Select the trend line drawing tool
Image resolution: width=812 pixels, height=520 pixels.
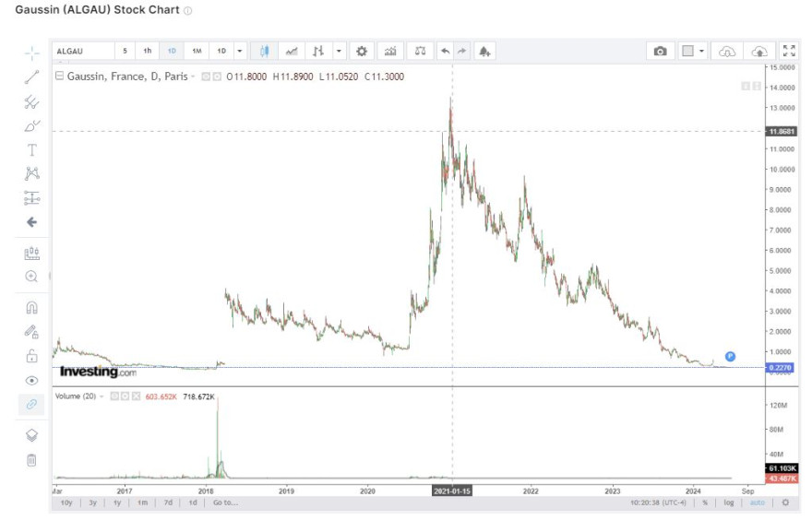click(x=31, y=77)
